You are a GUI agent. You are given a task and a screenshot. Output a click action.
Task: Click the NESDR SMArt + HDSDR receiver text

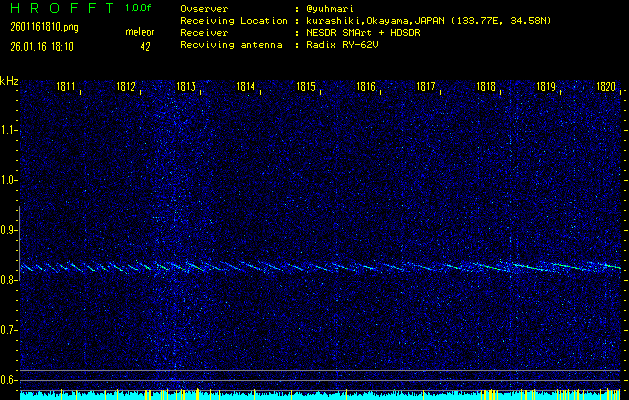pyautogui.click(x=365, y=33)
